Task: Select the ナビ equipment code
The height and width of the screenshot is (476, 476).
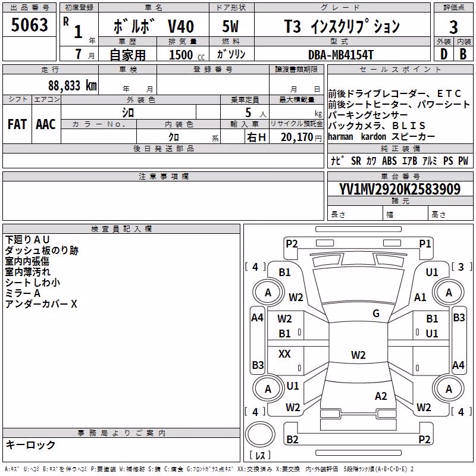Action: [338, 161]
